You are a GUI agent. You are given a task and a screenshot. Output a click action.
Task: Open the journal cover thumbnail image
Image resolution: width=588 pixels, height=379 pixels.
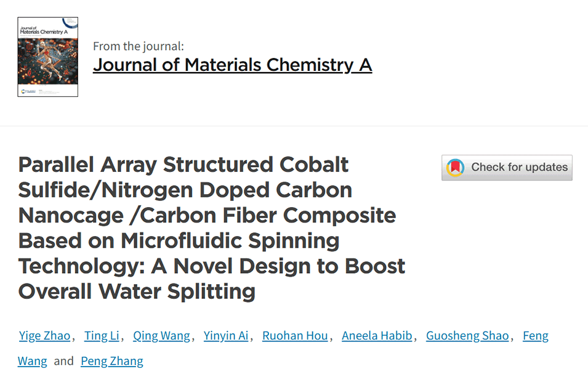tap(48, 57)
